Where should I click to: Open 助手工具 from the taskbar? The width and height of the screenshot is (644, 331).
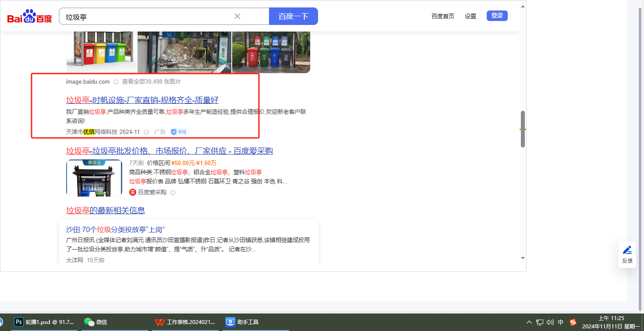242,322
